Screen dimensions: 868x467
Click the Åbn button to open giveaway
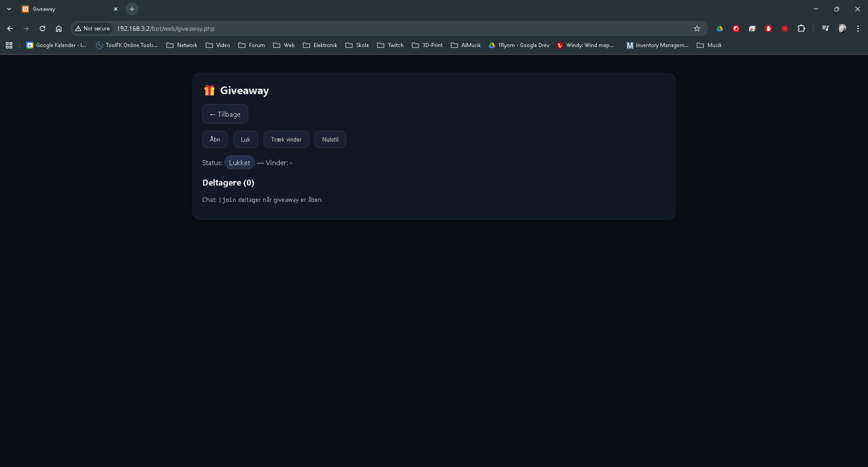215,139
